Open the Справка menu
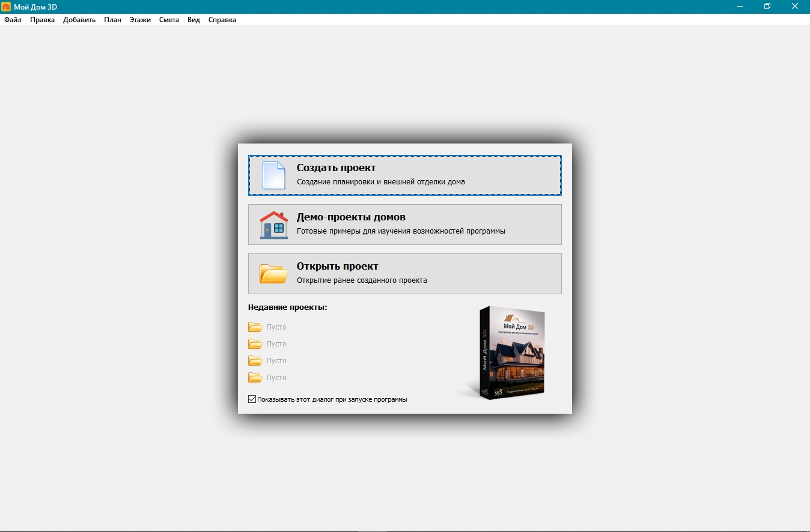The height and width of the screenshot is (532, 810). click(222, 20)
